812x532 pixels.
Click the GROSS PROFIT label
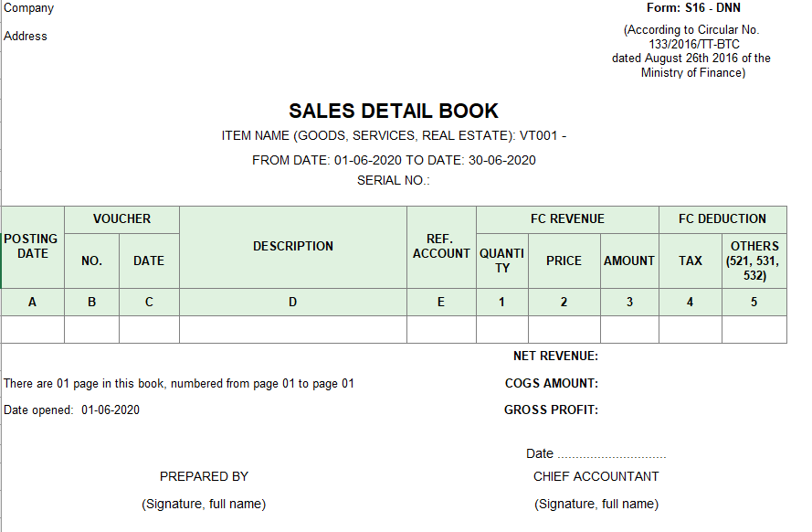[551, 410]
